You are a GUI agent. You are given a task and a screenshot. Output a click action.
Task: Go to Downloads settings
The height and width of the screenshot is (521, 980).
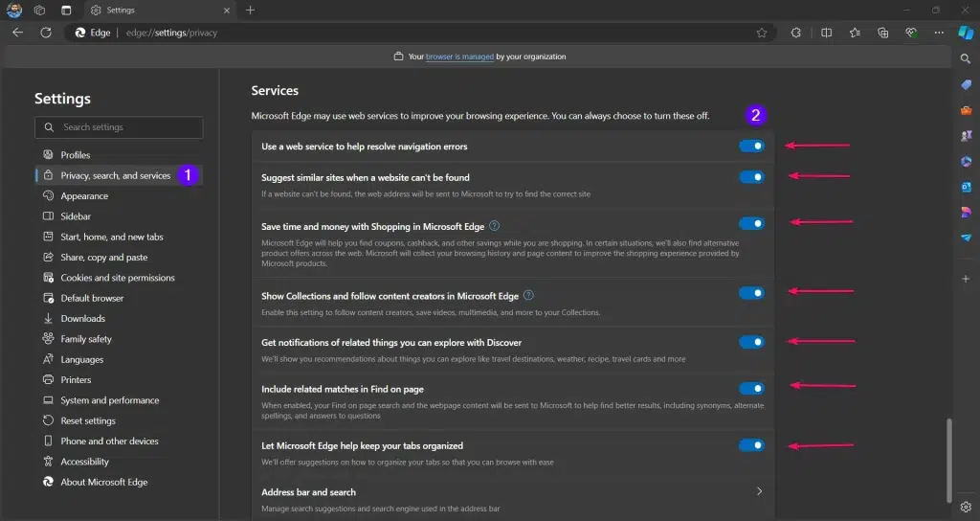pyautogui.click(x=119, y=318)
